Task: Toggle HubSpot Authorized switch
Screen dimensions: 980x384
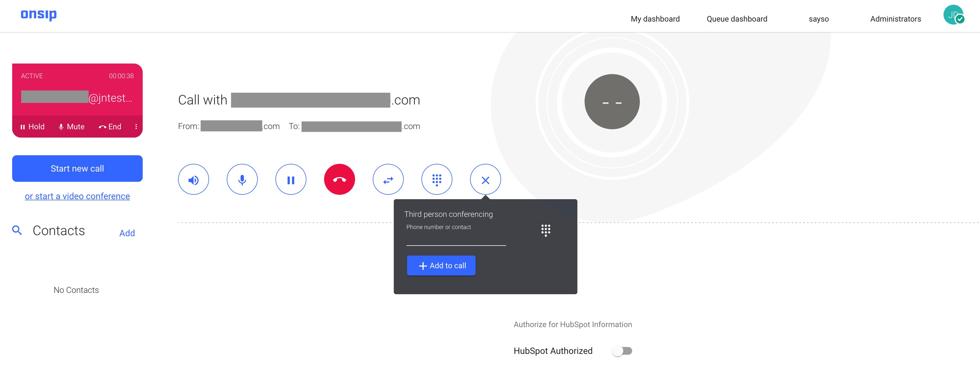Action: [x=624, y=351]
